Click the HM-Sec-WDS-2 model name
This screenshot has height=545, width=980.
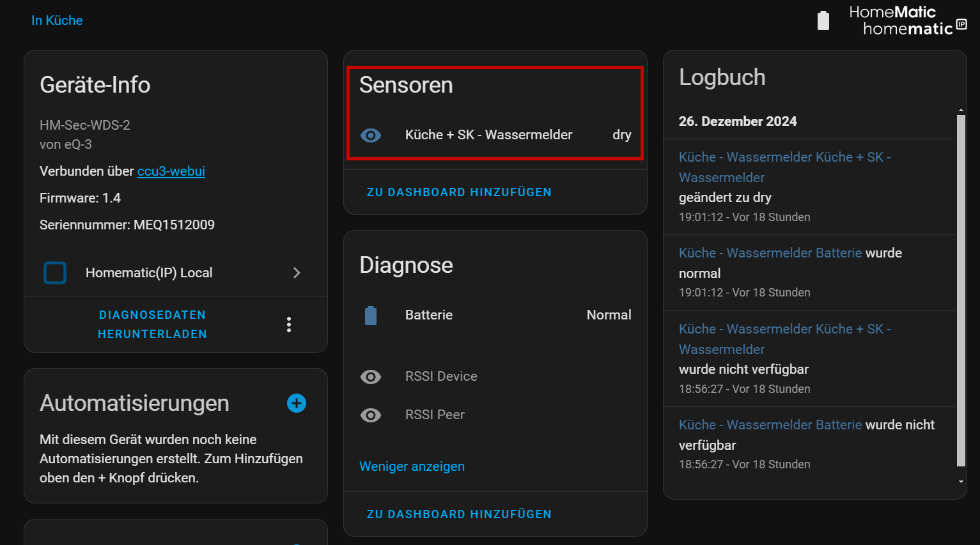(x=85, y=125)
